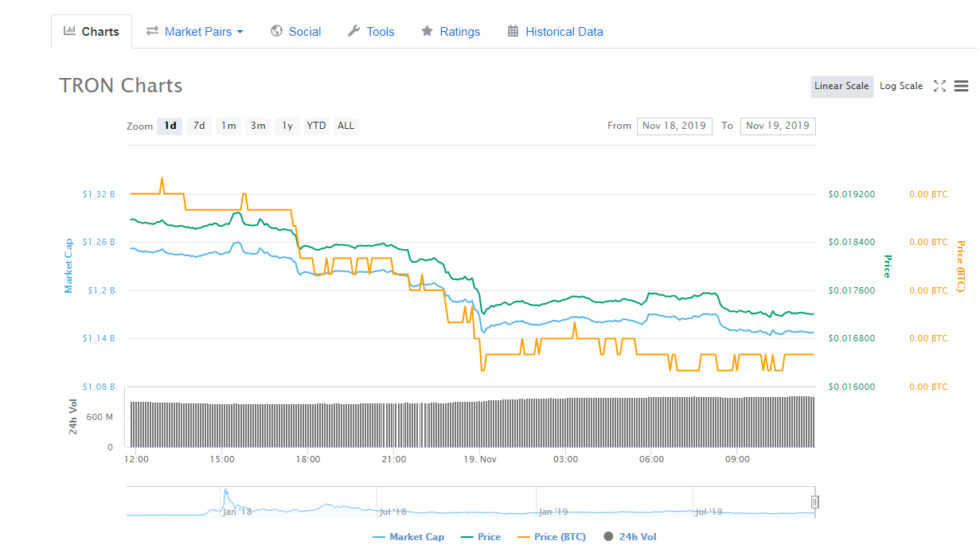Screen dimensions: 980x545
Task: Set zoom to 1d
Action: coord(170,126)
